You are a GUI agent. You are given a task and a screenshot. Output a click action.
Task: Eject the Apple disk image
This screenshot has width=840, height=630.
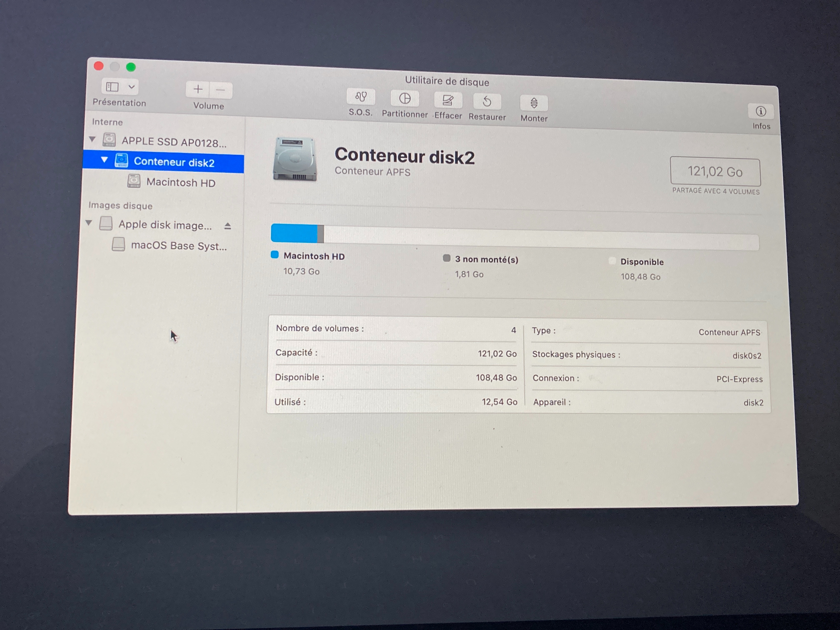point(227,226)
